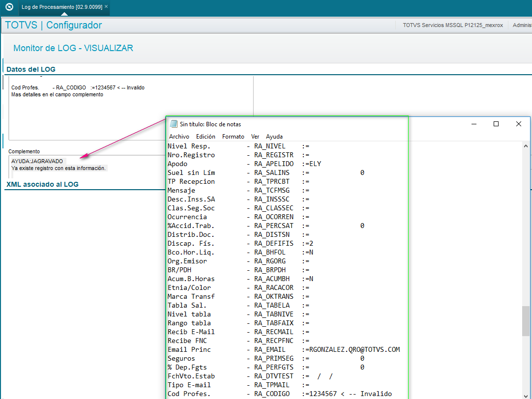This screenshot has width=532, height=399.
Task: Click the Mensaje RA_TCFMSG row in Notepad
Action: pyautogui.click(x=238, y=190)
